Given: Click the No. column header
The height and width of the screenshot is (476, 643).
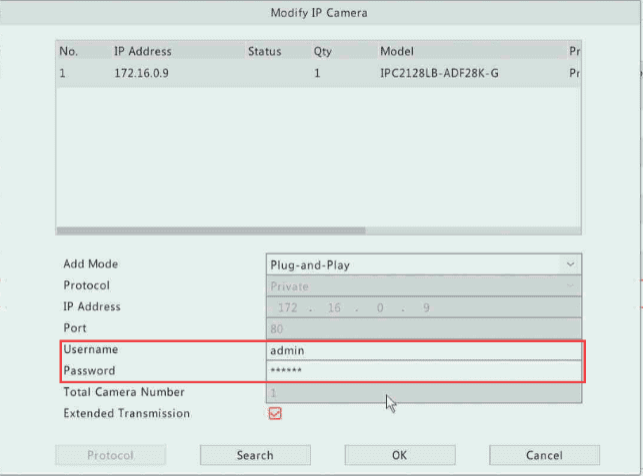Looking at the screenshot, I should (x=68, y=51).
